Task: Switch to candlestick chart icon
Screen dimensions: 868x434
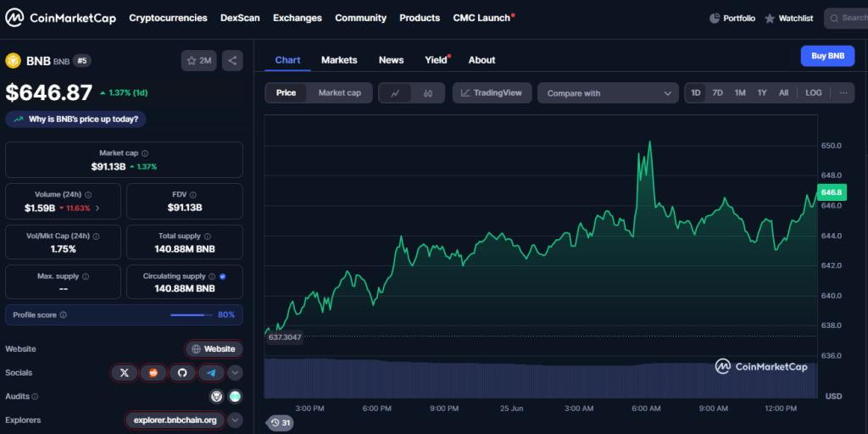Action: point(428,93)
